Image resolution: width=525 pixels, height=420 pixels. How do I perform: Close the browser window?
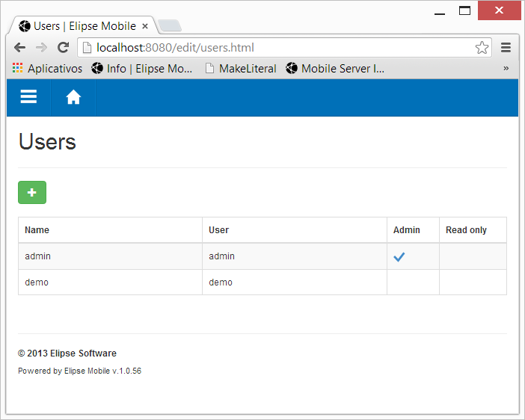click(499, 10)
